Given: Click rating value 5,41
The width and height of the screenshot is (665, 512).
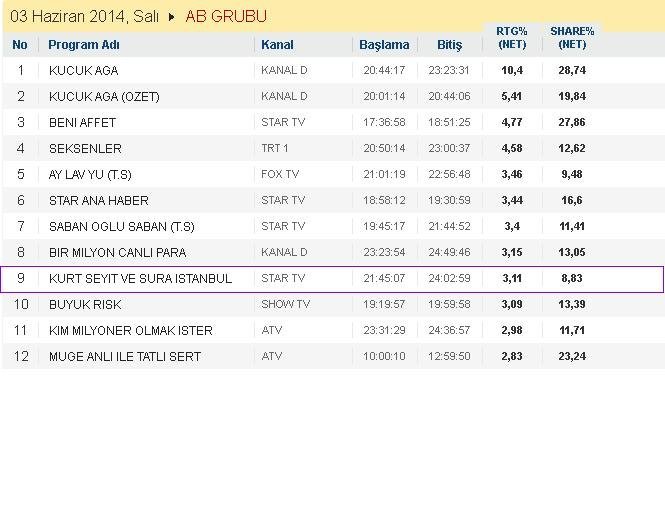Looking at the screenshot, I should (512, 96).
